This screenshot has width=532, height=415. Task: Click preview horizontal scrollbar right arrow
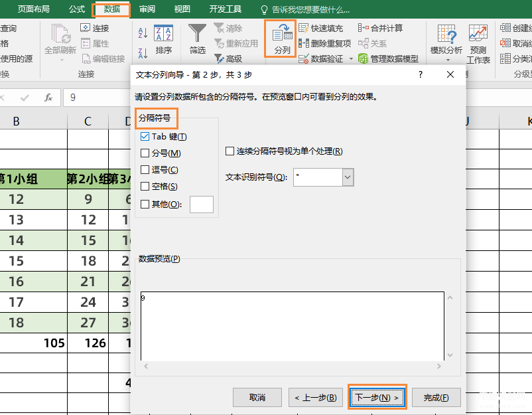click(438, 366)
